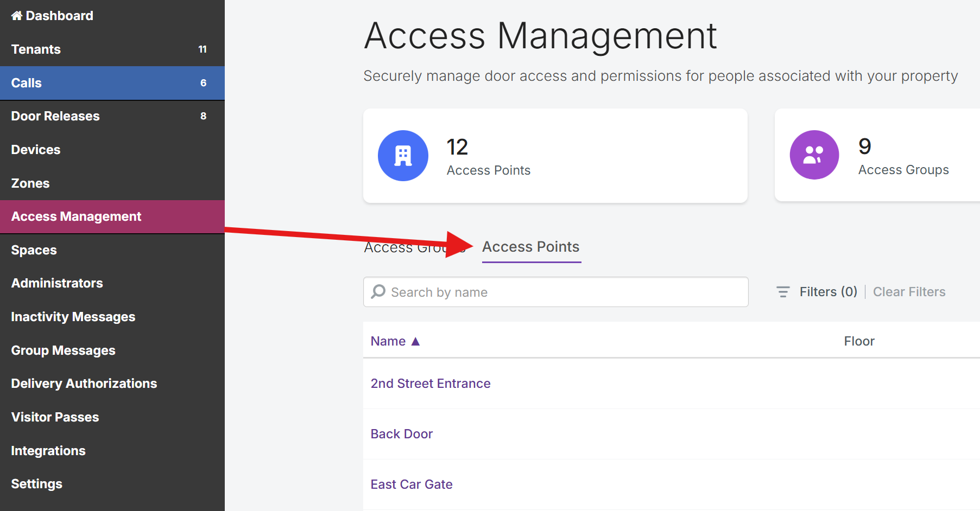Toggle Name column sort arrow

click(x=415, y=341)
